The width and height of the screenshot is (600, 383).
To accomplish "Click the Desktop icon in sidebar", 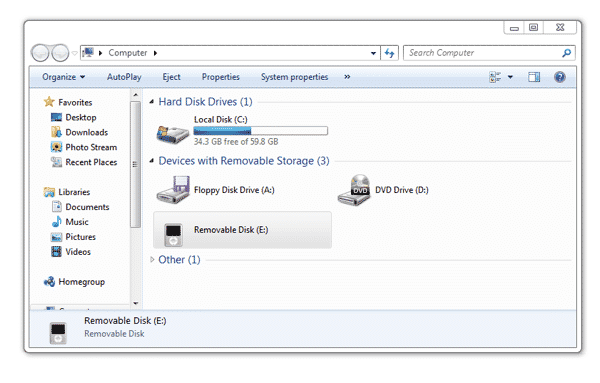I will coord(56,117).
